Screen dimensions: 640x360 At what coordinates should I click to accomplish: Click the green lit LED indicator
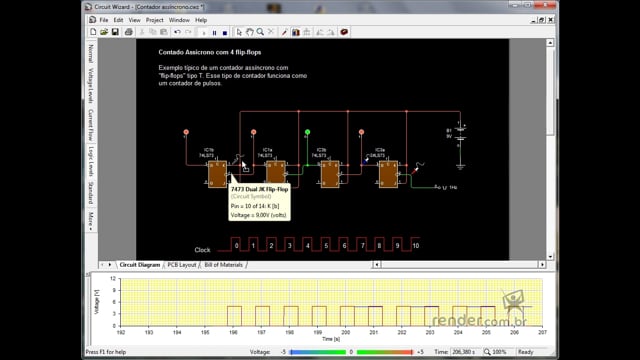pyautogui.click(x=307, y=132)
